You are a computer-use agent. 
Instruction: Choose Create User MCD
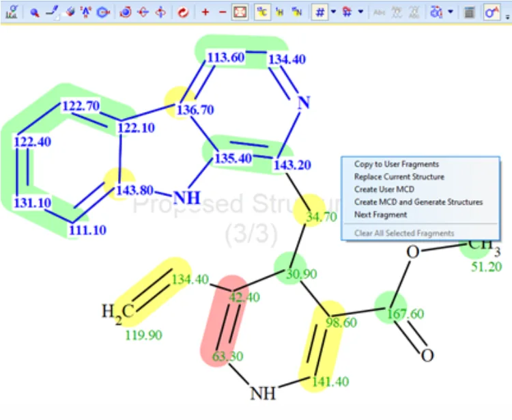(x=384, y=189)
